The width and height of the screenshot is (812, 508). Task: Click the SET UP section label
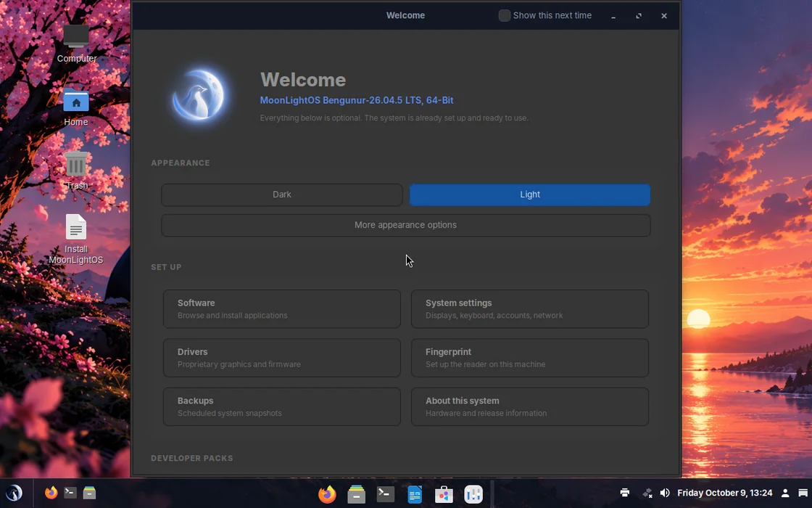[x=166, y=267]
